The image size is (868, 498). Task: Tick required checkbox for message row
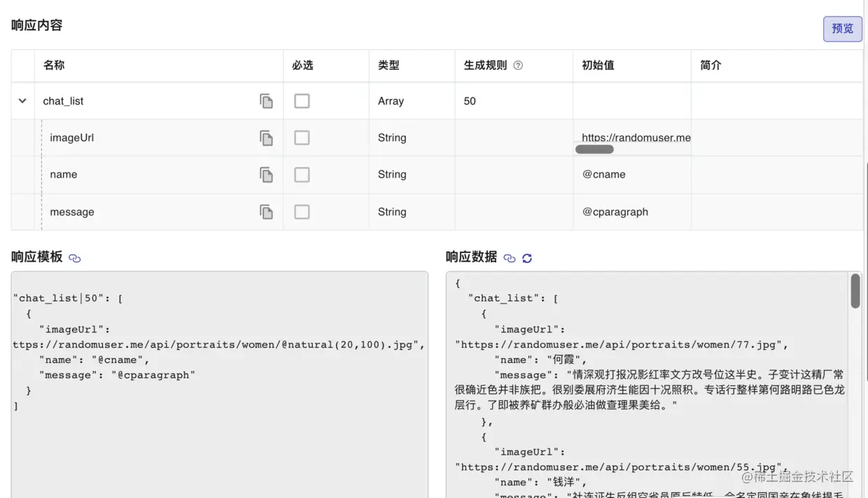pos(302,212)
